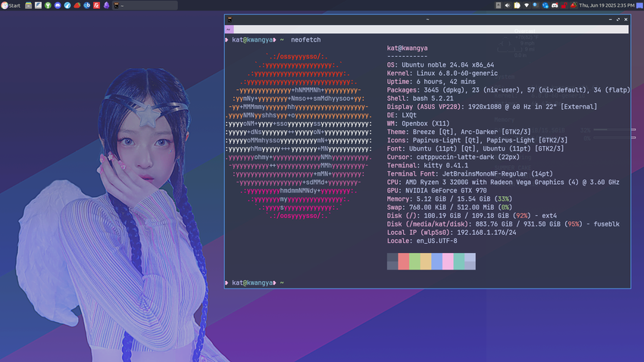Click the 'Local IP (wlp5s0)' line
This screenshot has height=362, width=644.
pyautogui.click(x=452, y=232)
